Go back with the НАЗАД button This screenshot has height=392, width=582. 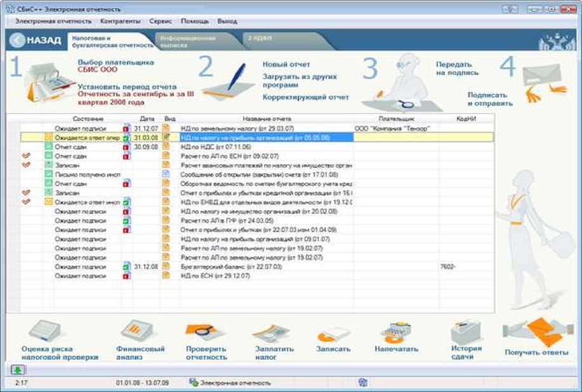[36, 41]
